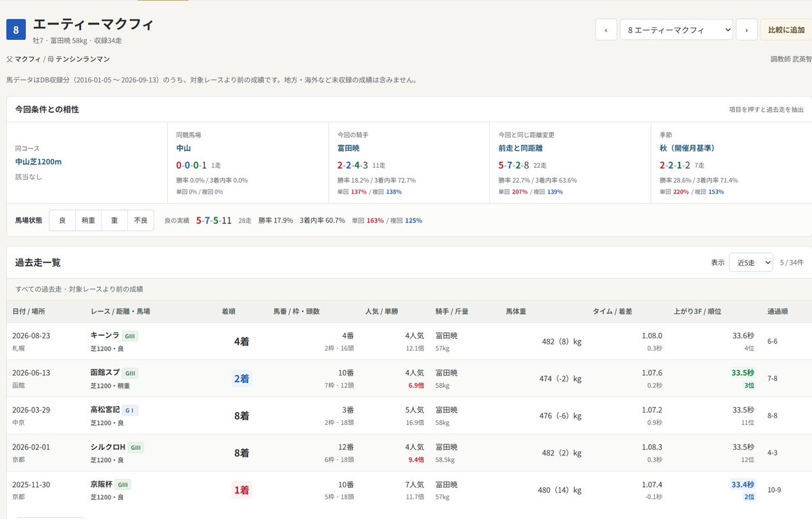The image size is (812, 519).
Task: Toggle the 不良 track condition button
Action: (141, 221)
